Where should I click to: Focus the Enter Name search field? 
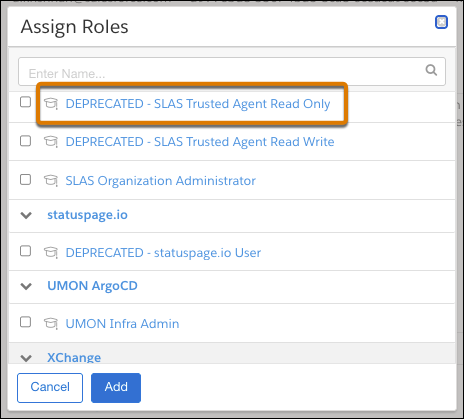tap(232, 72)
